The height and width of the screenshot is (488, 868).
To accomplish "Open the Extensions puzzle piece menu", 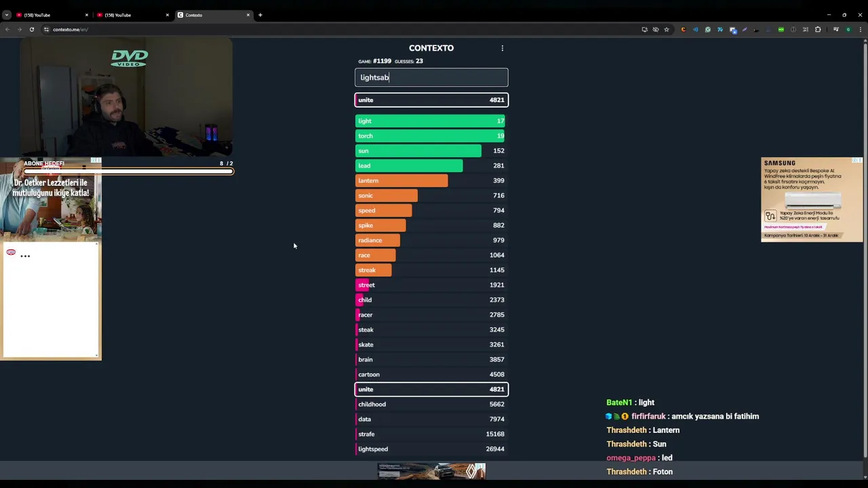I will point(818,29).
